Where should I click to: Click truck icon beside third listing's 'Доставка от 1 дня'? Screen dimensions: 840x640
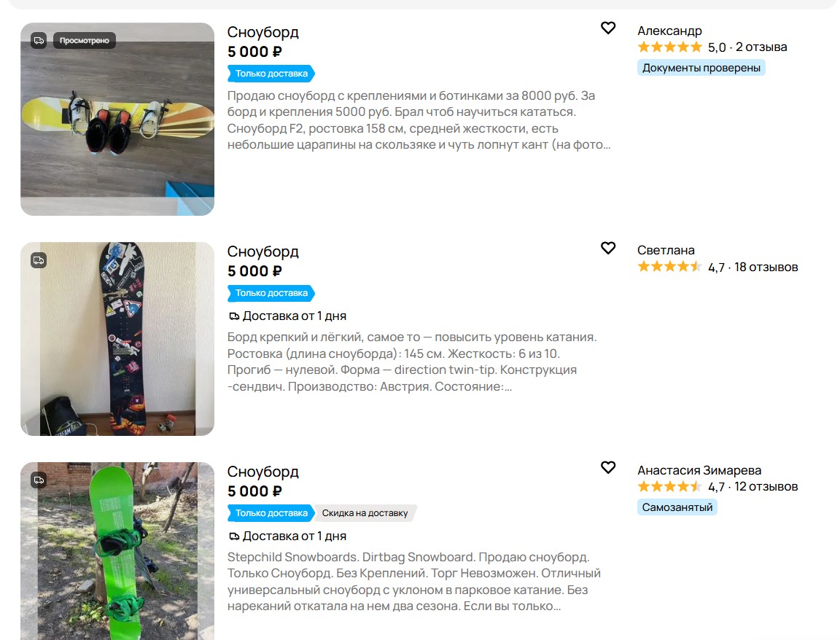tap(233, 536)
